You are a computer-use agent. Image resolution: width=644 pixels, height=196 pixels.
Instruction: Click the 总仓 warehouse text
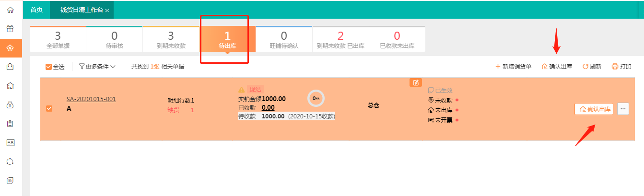coord(374,105)
